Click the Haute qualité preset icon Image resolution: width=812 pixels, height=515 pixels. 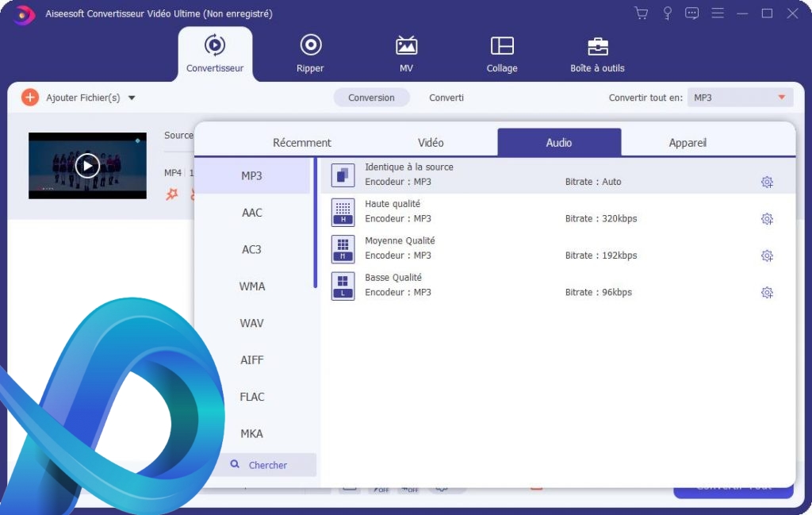(x=343, y=213)
